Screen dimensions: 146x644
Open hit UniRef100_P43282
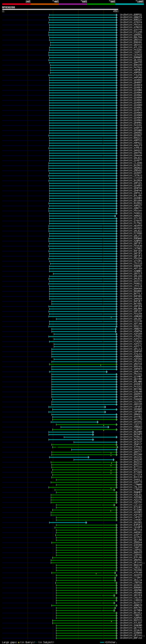point(131,387)
